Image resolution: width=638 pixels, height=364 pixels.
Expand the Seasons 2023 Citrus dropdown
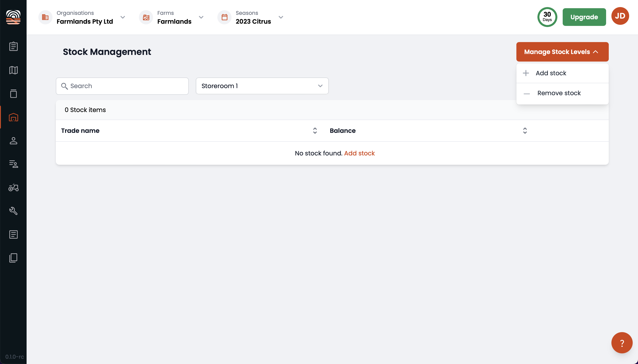point(281,17)
